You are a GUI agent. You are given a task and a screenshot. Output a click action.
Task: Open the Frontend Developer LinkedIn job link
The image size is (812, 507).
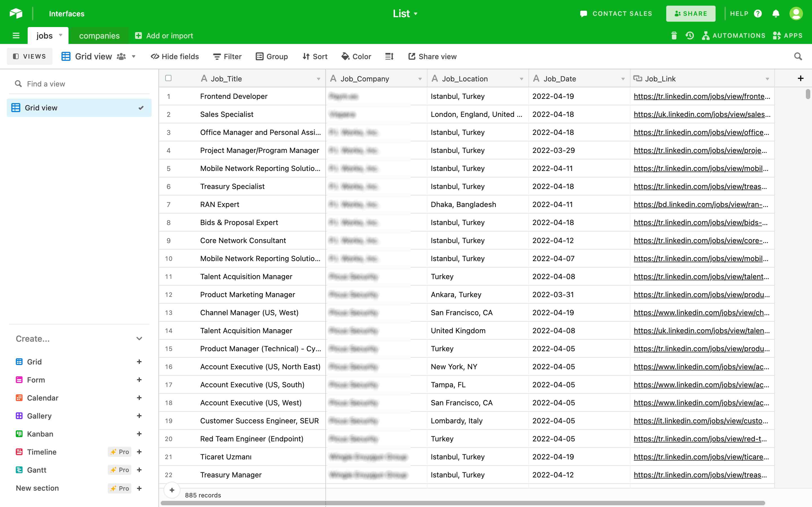pyautogui.click(x=701, y=96)
